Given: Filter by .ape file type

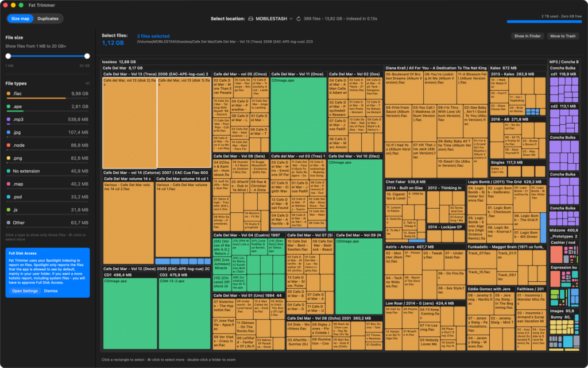Looking at the screenshot, I should click(47, 106).
